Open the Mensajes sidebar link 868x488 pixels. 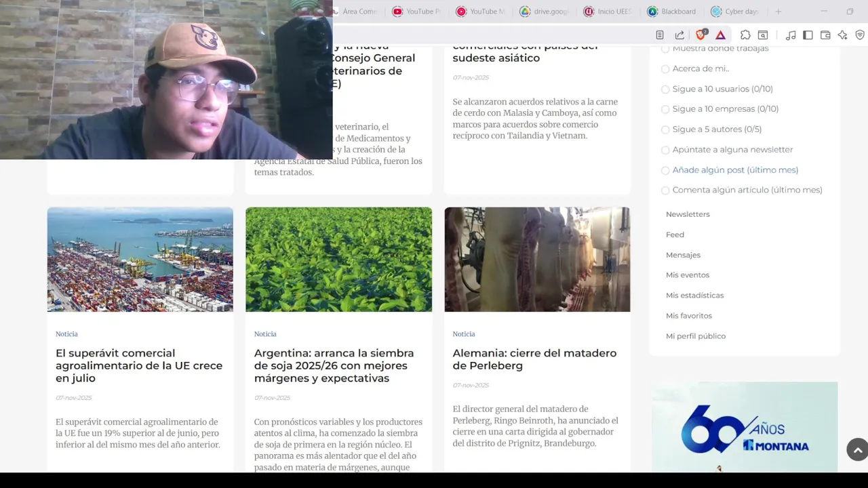click(x=683, y=255)
